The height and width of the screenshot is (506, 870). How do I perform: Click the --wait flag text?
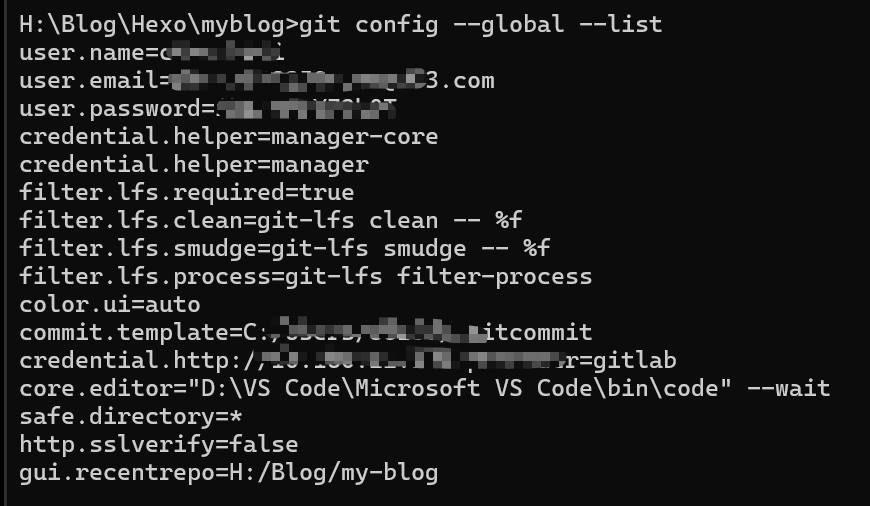click(x=788, y=388)
